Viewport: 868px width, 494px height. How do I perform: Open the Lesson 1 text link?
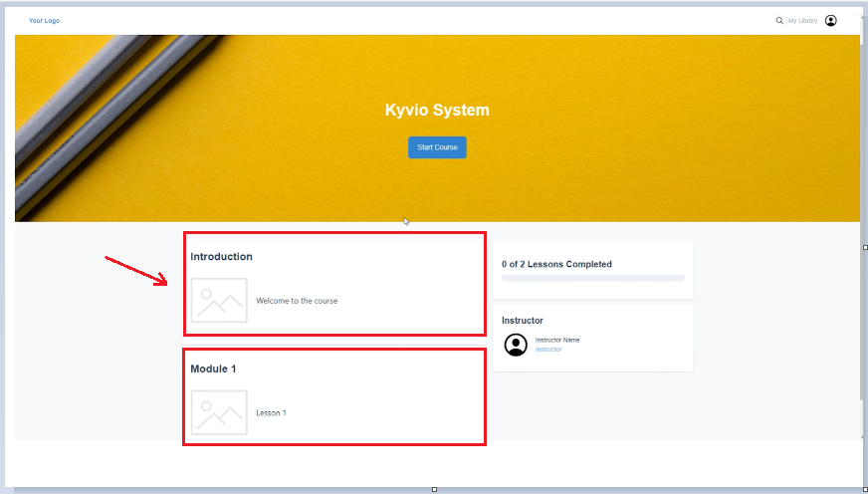(271, 413)
